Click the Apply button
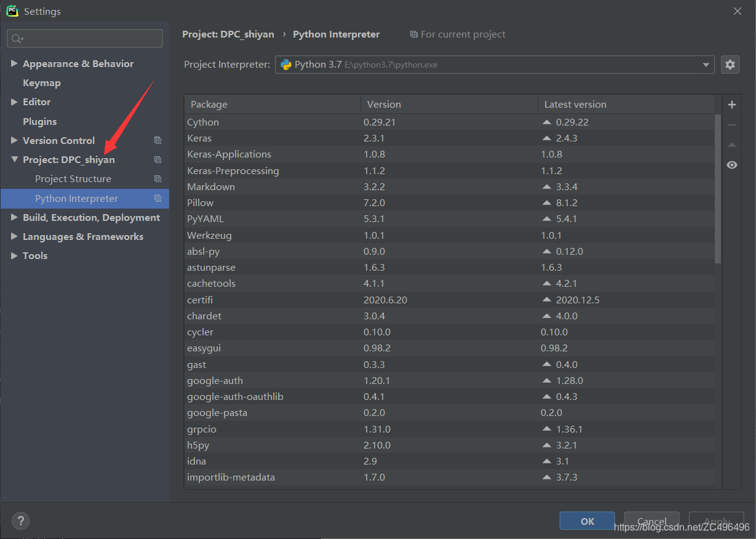This screenshot has height=539, width=756. click(x=716, y=521)
